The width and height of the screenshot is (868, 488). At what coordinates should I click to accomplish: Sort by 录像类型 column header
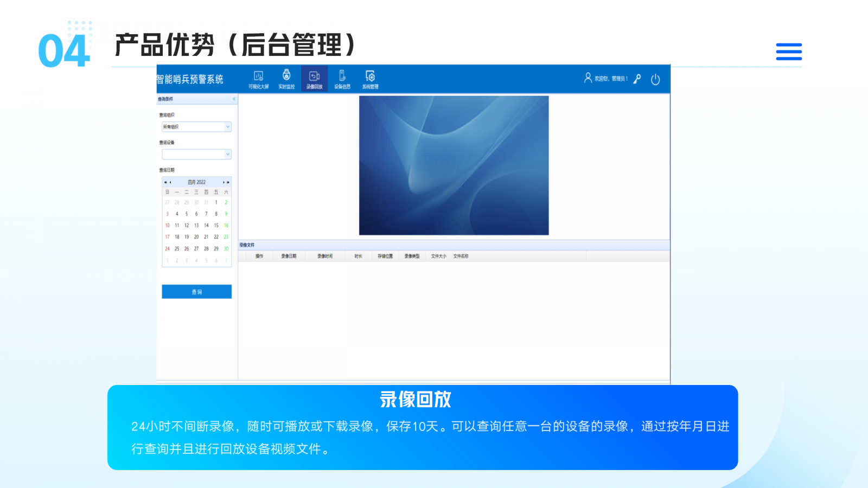click(412, 256)
